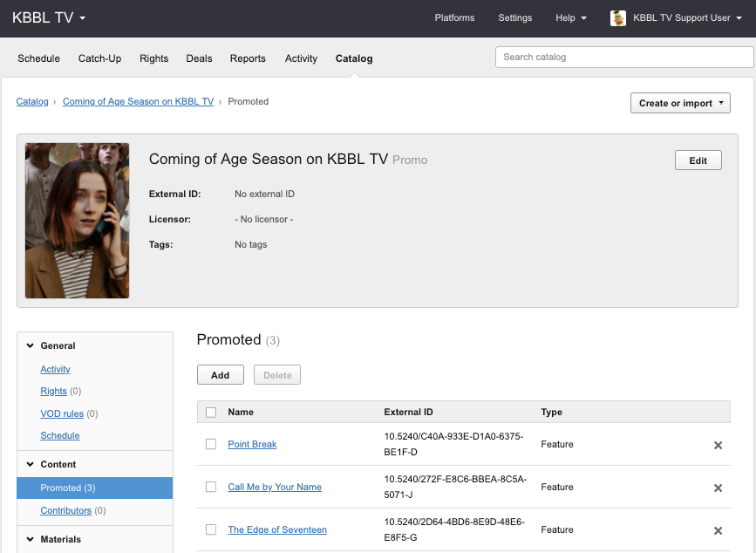Expand the KBBL TV organization switcher
Screen dimensions: 756x553
tap(49, 18)
